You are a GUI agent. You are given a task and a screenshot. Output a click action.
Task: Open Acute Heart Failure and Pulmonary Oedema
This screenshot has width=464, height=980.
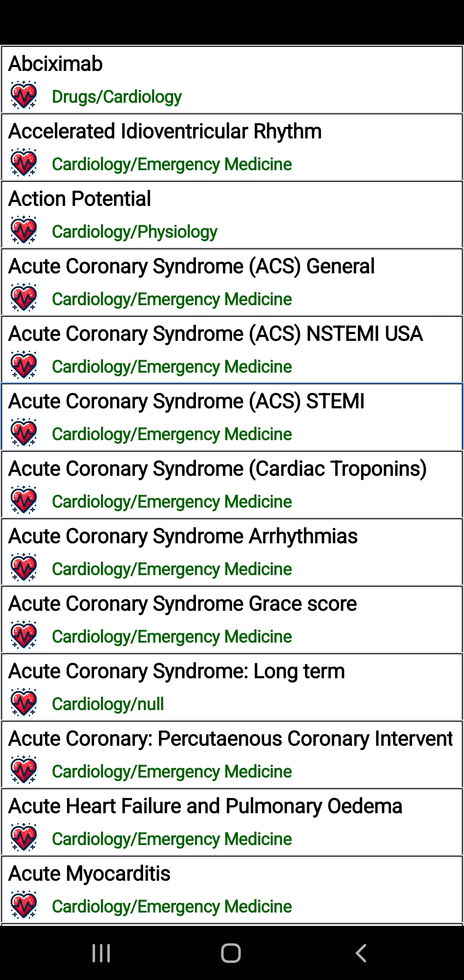(205, 806)
